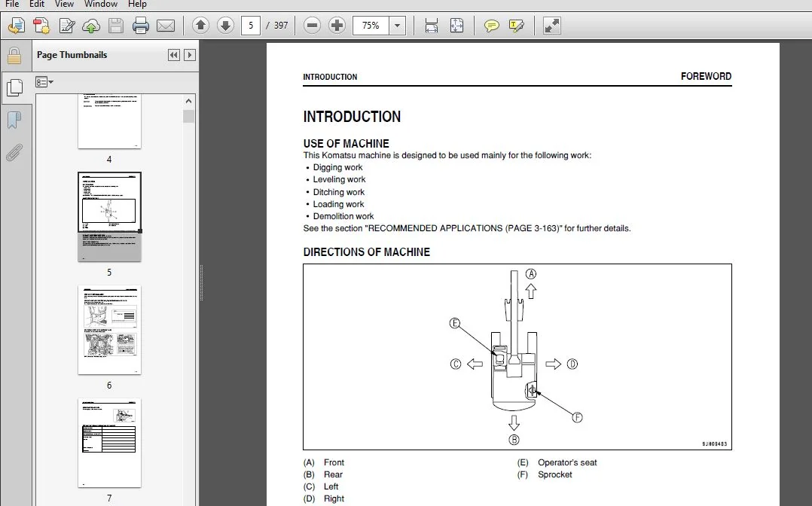
Task: Click the Print icon
Action: click(140, 26)
